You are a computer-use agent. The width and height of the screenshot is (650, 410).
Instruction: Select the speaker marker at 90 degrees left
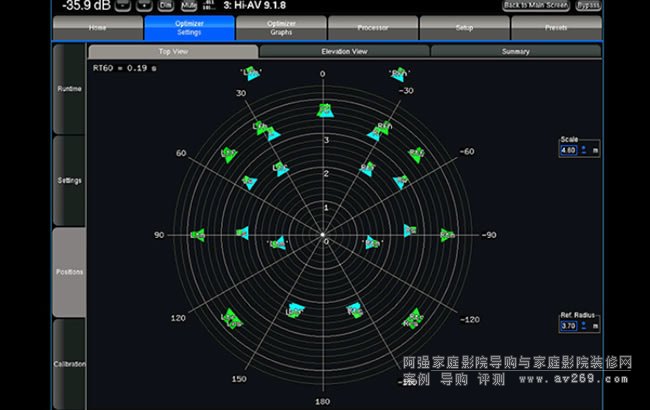197,235
